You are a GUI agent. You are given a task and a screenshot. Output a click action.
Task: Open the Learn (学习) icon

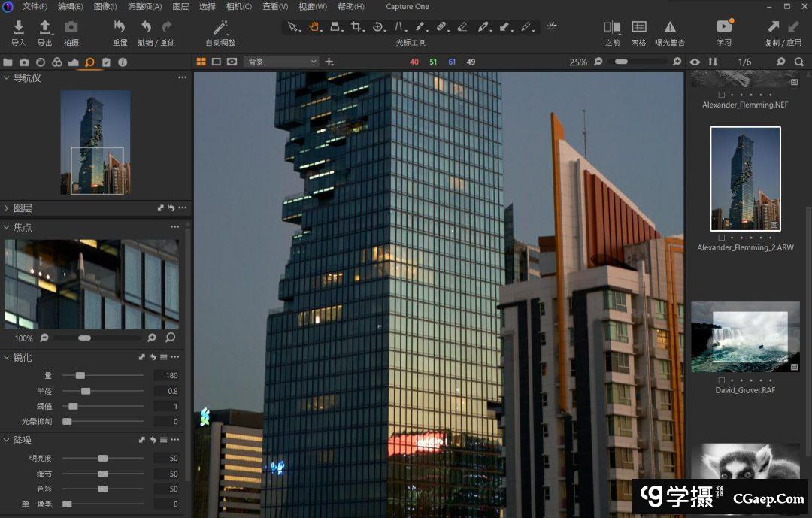point(724,28)
